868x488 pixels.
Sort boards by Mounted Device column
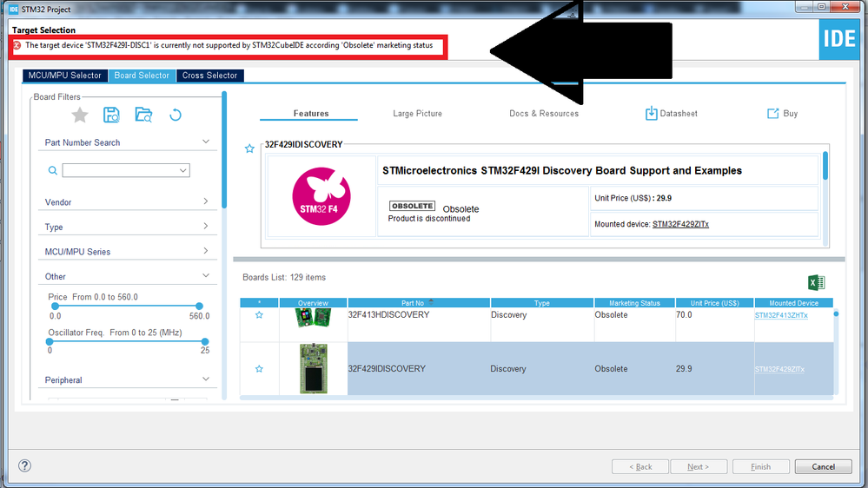(x=793, y=303)
